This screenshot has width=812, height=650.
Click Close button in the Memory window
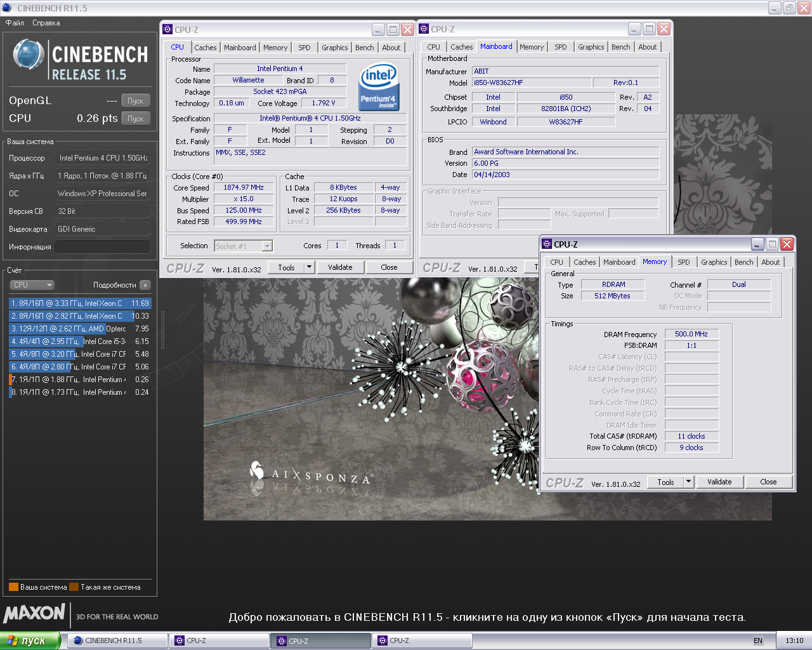pos(768,482)
